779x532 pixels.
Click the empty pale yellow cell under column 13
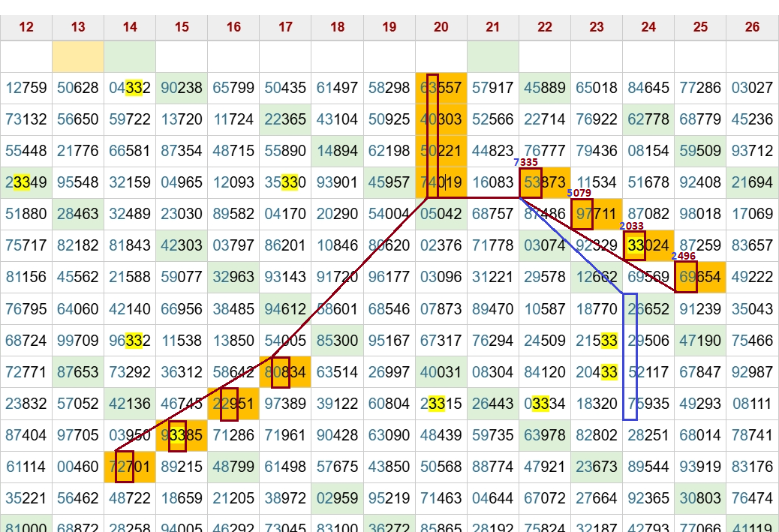(78, 57)
